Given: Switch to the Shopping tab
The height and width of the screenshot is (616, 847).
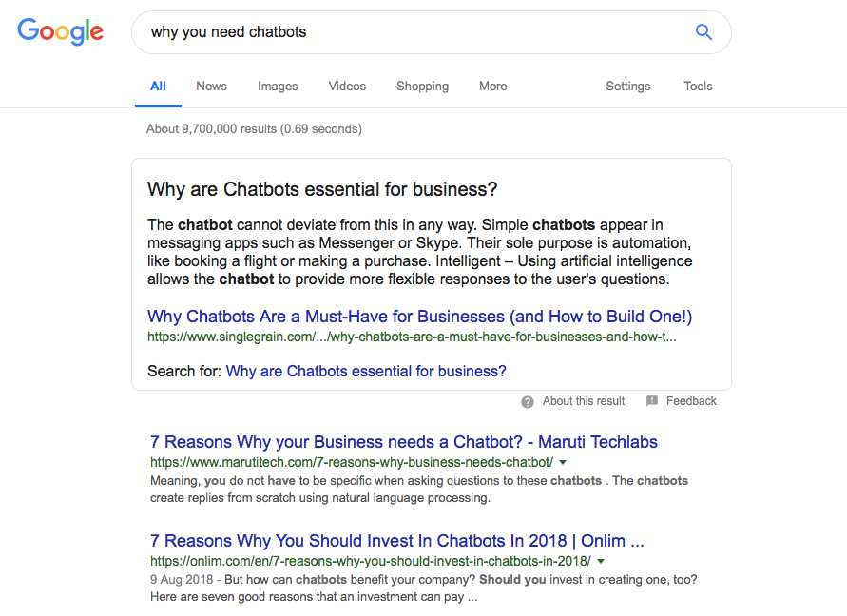Looking at the screenshot, I should tap(422, 86).
